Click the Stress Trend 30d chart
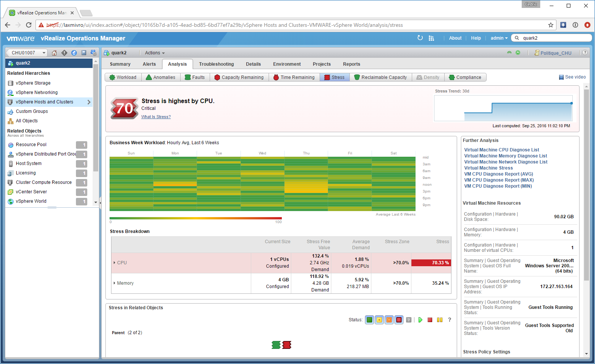This screenshot has height=364, width=595. pyautogui.click(x=503, y=108)
